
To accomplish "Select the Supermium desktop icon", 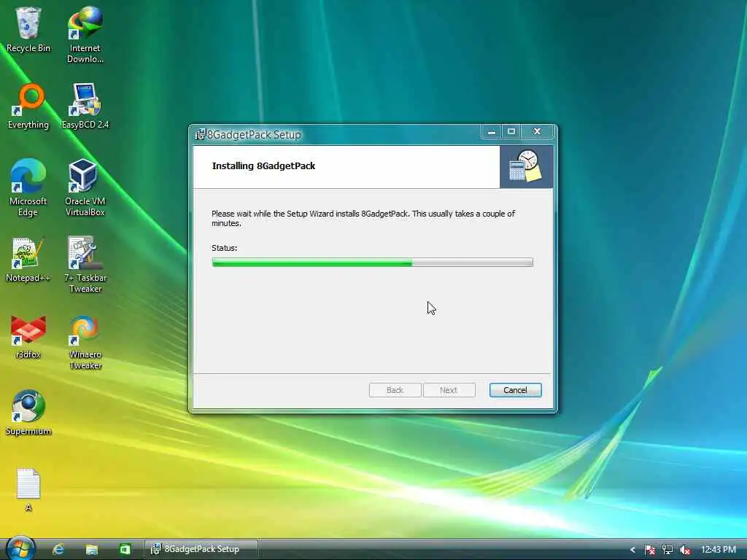I will coord(28,413).
